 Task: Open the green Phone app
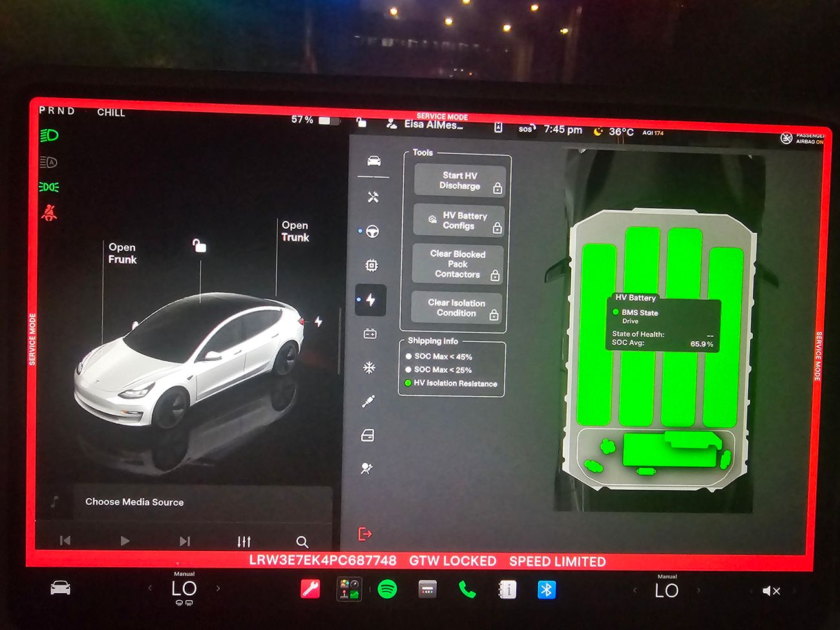[467, 589]
